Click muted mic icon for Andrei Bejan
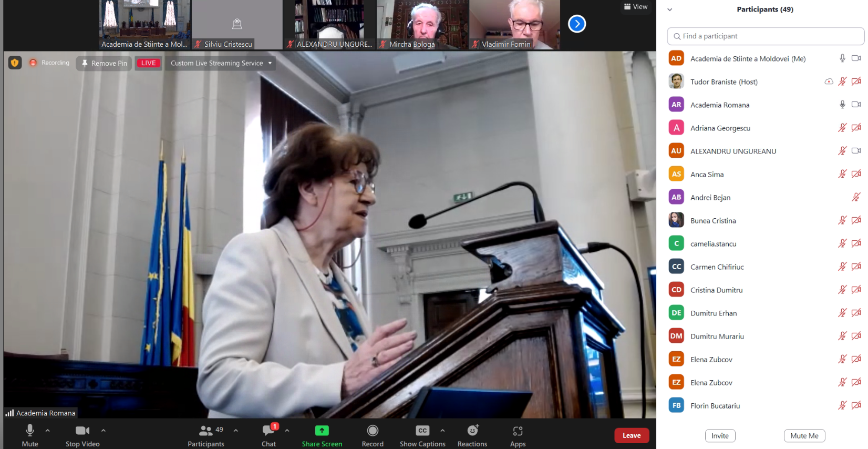 point(856,197)
